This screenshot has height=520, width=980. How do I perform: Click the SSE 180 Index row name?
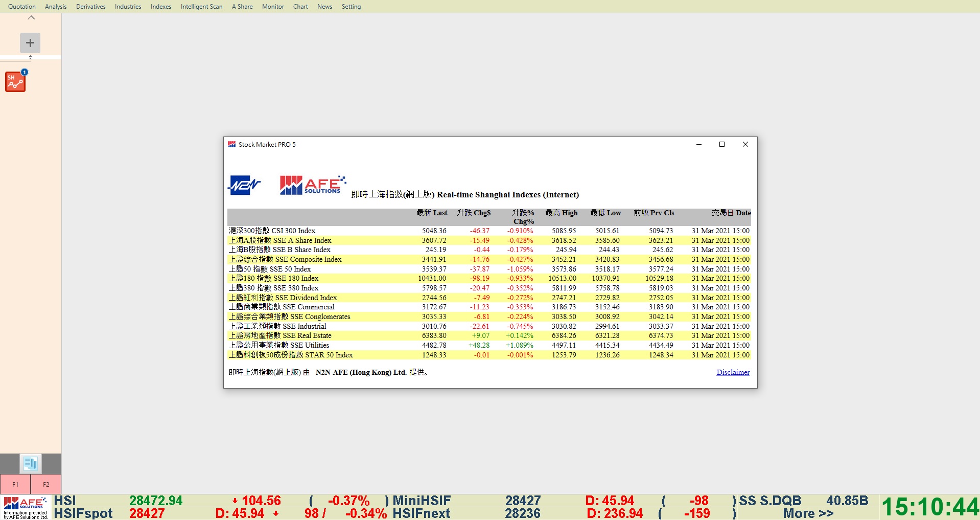(273, 278)
